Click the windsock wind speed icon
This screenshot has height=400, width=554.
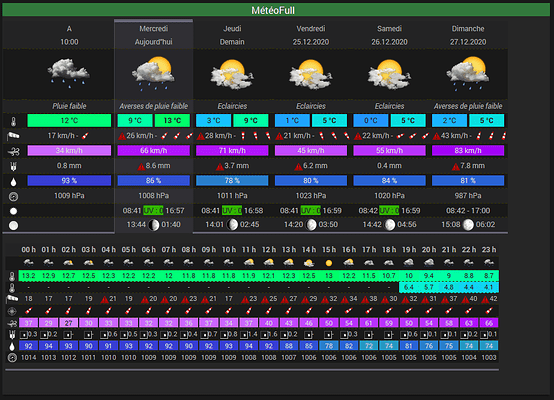pyautogui.click(x=13, y=136)
